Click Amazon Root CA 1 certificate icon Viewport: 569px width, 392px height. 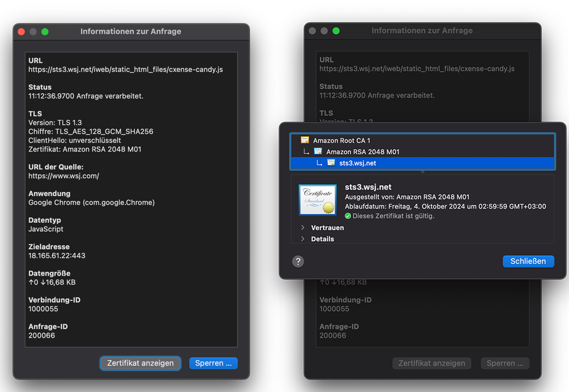pyautogui.click(x=305, y=140)
